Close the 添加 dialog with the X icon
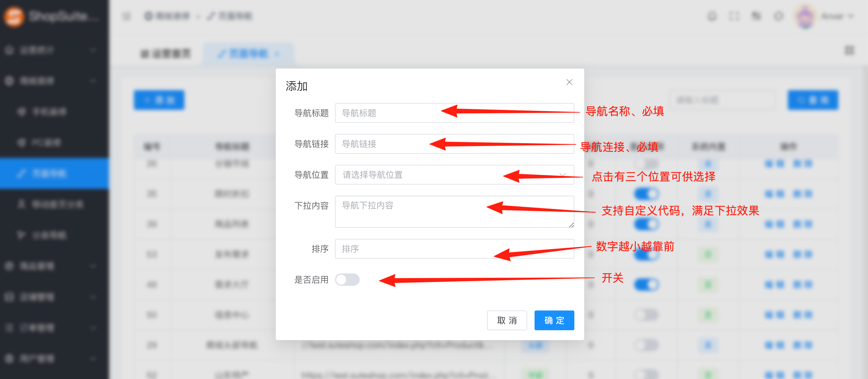868x379 pixels. click(569, 82)
